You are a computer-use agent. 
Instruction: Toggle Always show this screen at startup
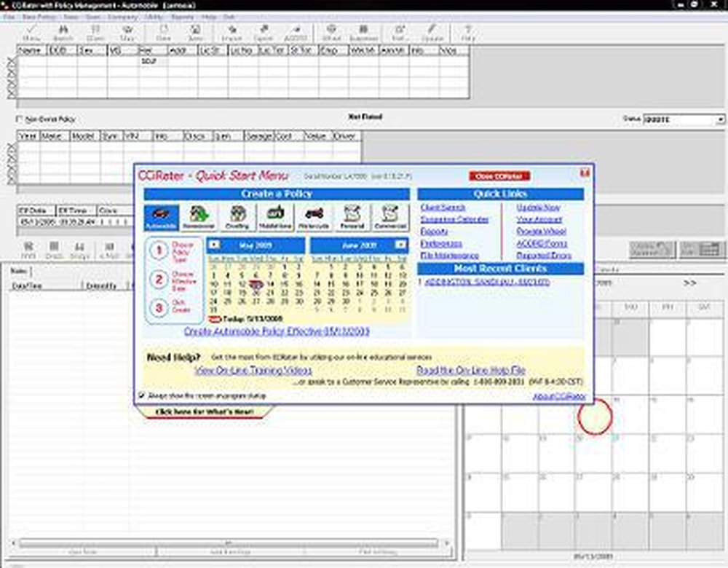pyautogui.click(x=141, y=395)
